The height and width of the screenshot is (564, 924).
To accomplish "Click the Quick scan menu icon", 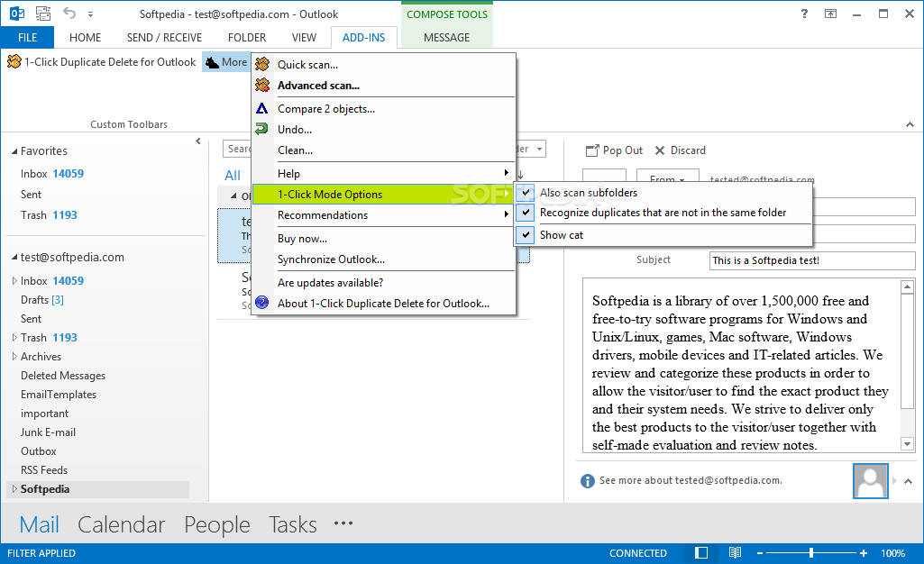I will point(262,64).
